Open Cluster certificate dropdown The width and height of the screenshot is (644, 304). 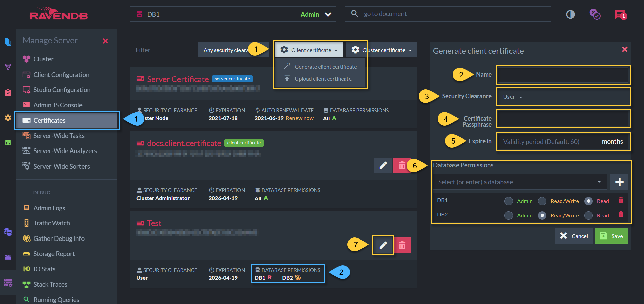pos(382,50)
